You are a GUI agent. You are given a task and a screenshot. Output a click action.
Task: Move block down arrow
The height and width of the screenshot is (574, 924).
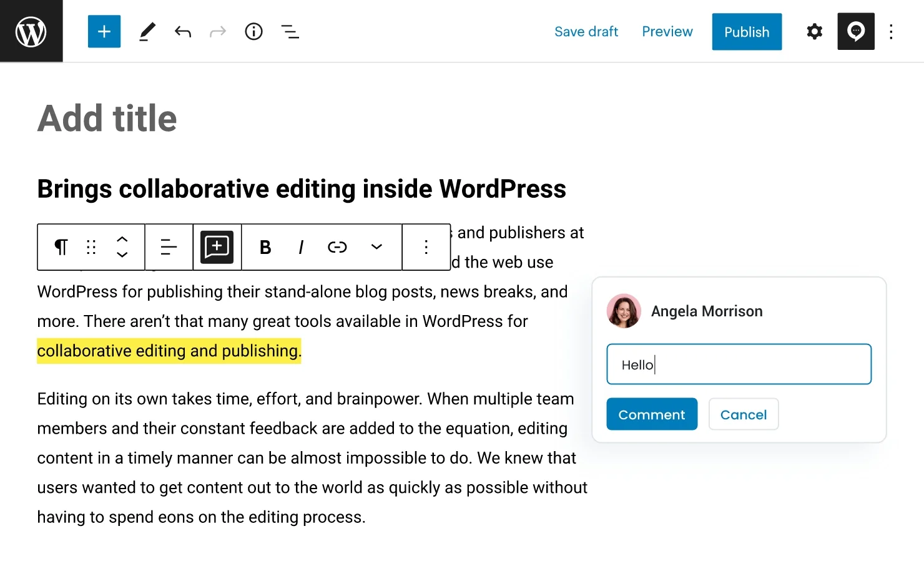click(x=122, y=255)
